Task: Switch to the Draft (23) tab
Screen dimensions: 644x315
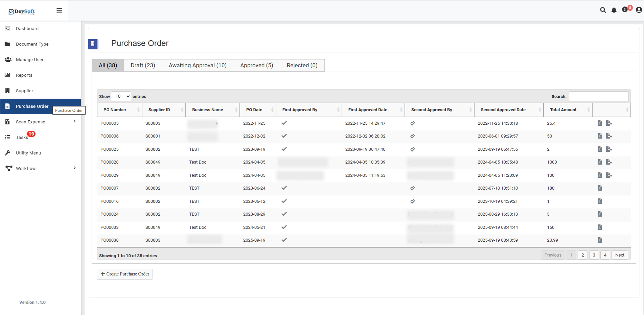Action: coord(143,66)
